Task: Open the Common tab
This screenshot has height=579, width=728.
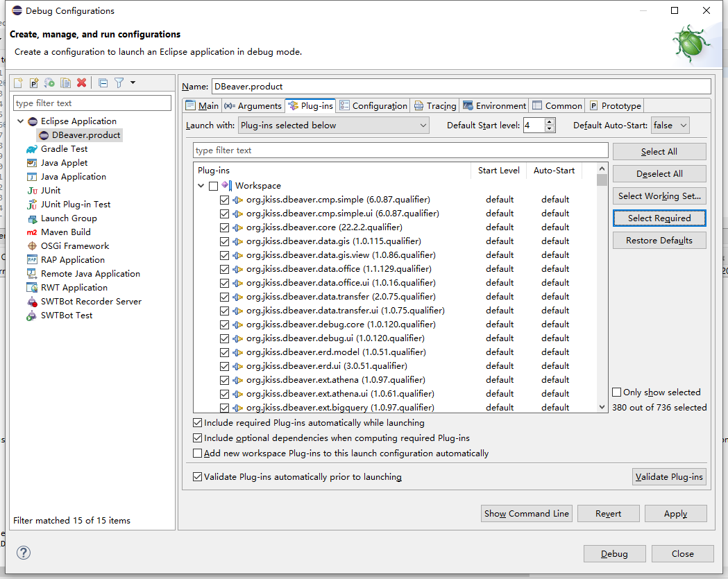Action: [x=557, y=106]
